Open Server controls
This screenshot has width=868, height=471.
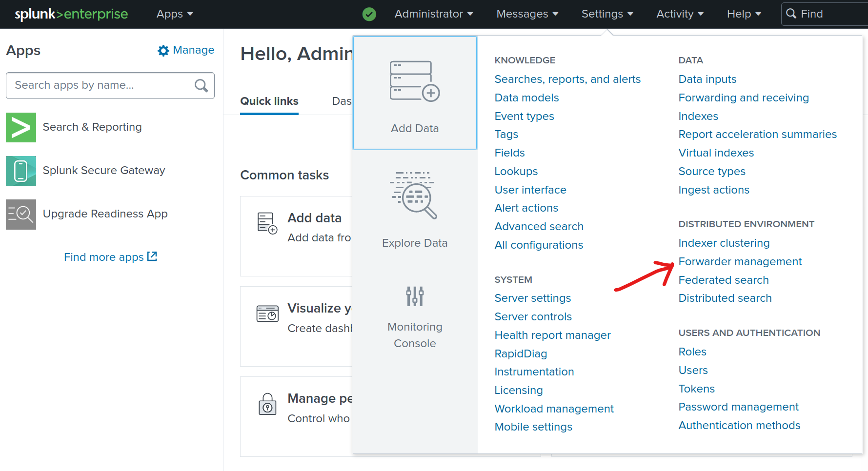533,317
